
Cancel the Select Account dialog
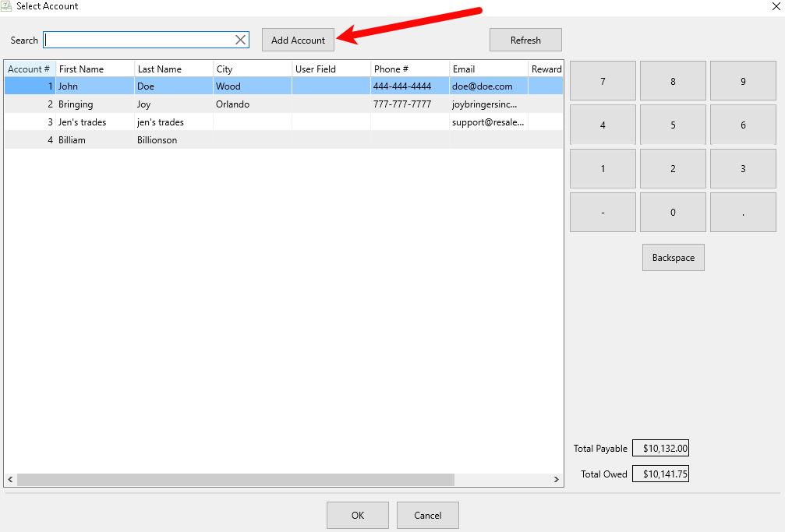point(427,515)
